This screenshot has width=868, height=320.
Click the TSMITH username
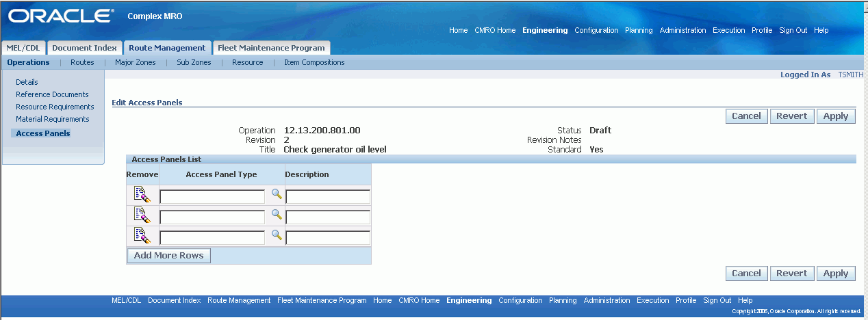point(851,75)
